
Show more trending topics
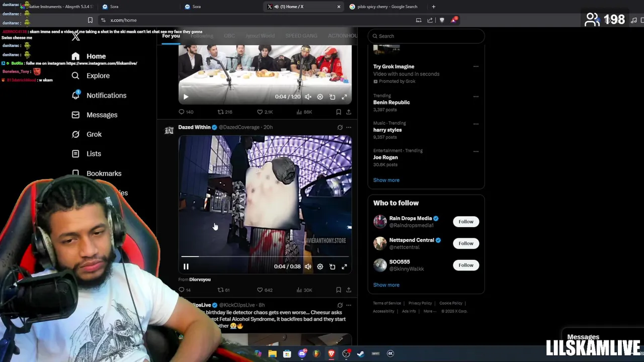coord(386,180)
